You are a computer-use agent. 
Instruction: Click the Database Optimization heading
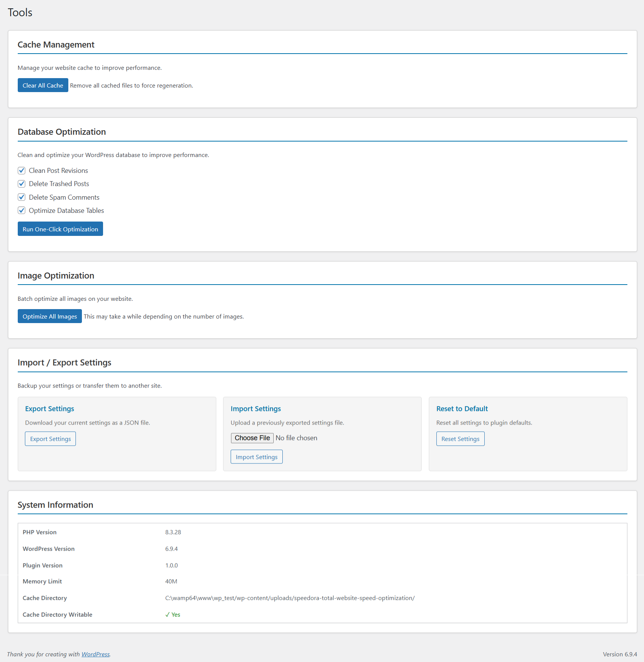(62, 132)
